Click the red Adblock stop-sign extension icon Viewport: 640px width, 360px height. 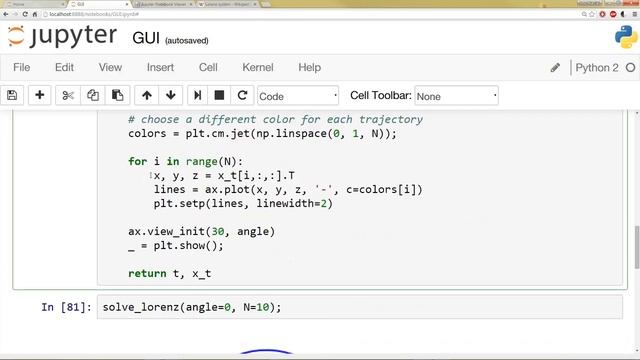click(x=613, y=14)
